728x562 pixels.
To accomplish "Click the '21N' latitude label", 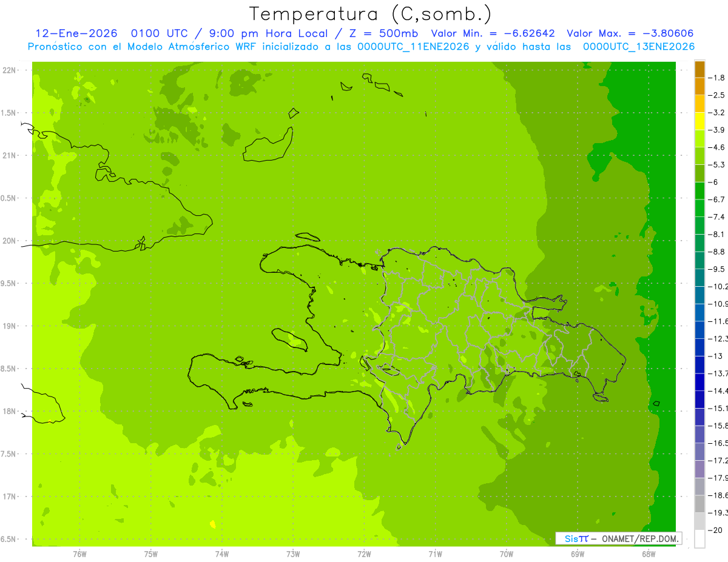I will 10,156.
